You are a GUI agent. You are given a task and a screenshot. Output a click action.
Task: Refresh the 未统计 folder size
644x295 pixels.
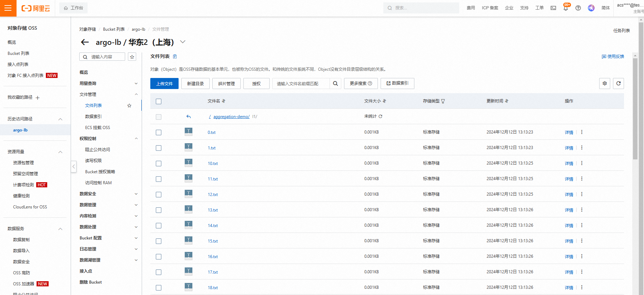(381, 117)
